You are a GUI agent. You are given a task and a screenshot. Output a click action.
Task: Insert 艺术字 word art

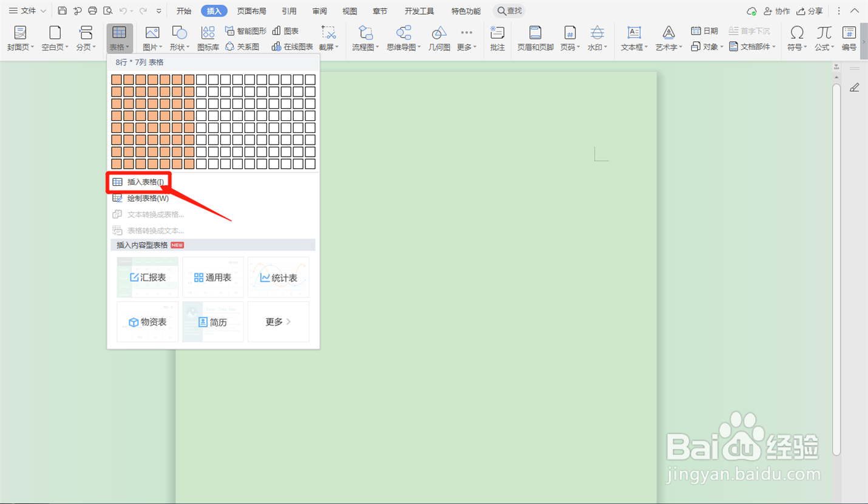click(x=669, y=38)
